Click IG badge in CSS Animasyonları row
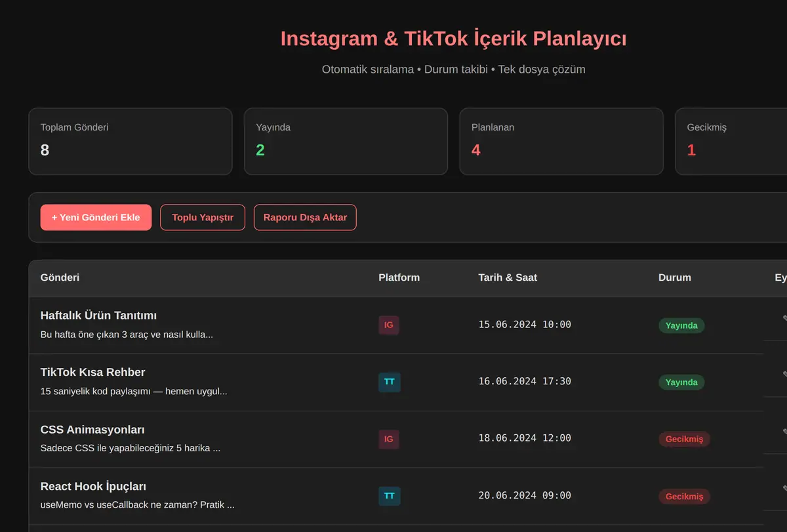This screenshot has height=532, width=787. pyautogui.click(x=389, y=440)
